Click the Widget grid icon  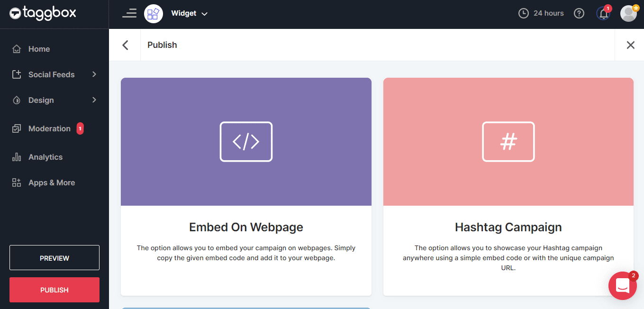[153, 14]
